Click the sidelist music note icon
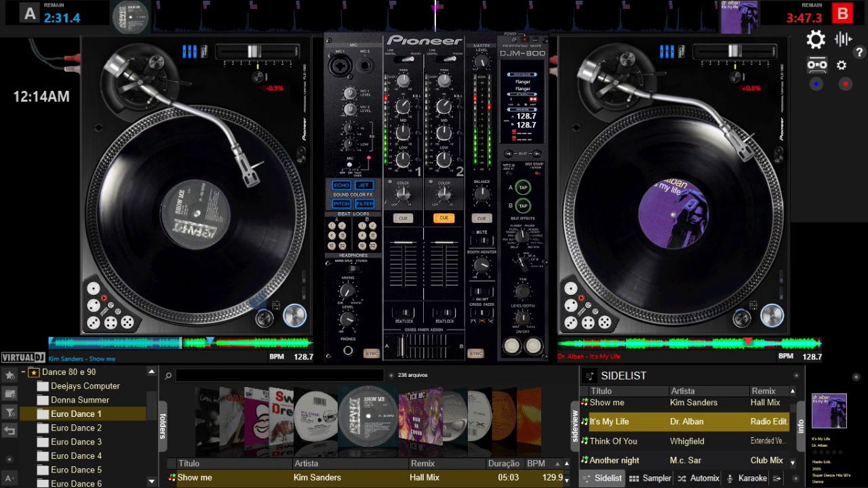Screen dimensions: 868x488 (x=590, y=375)
